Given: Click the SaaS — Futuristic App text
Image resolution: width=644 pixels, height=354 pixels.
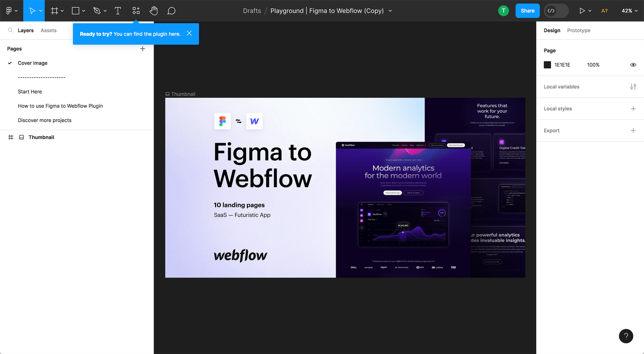Looking at the screenshot, I should click(242, 215).
